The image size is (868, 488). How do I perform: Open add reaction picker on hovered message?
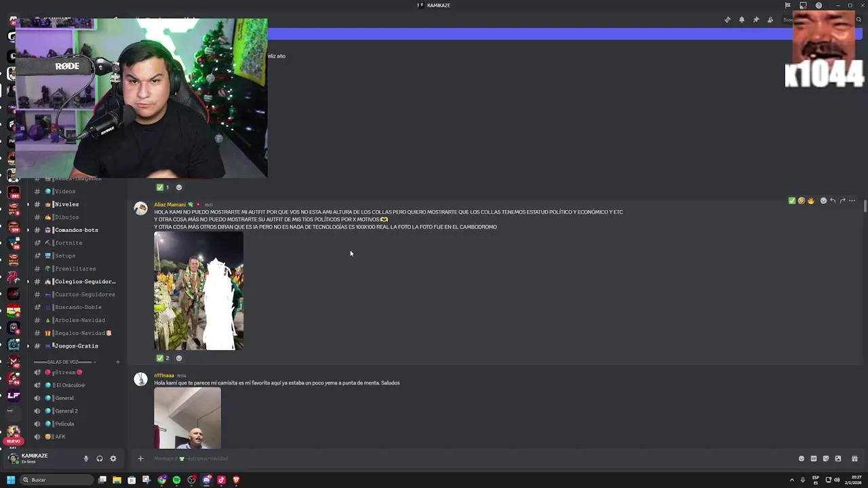click(x=823, y=201)
